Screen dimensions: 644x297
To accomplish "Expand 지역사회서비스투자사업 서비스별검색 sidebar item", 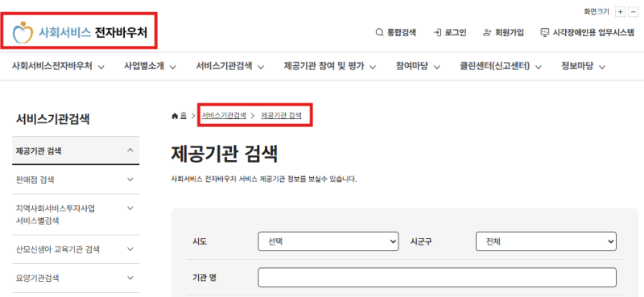I will 76,214.
